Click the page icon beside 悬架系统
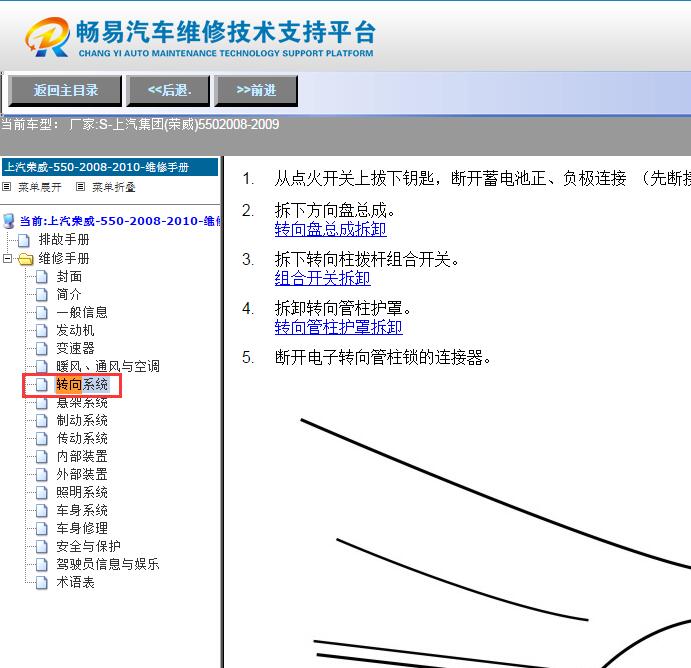This screenshot has width=691, height=668. pyautogui.click(x=41, y=403)
